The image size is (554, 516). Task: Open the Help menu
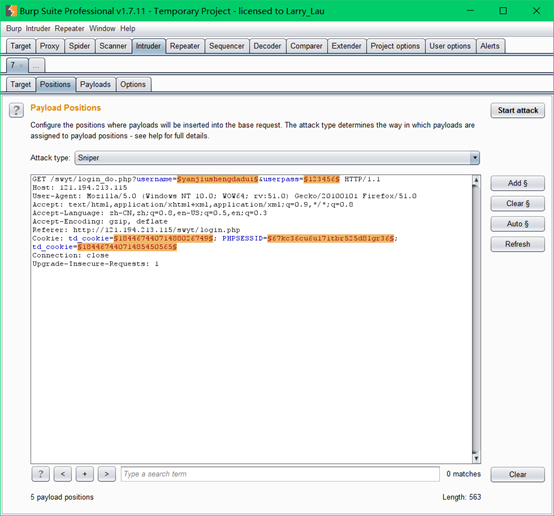click(128, 29)
